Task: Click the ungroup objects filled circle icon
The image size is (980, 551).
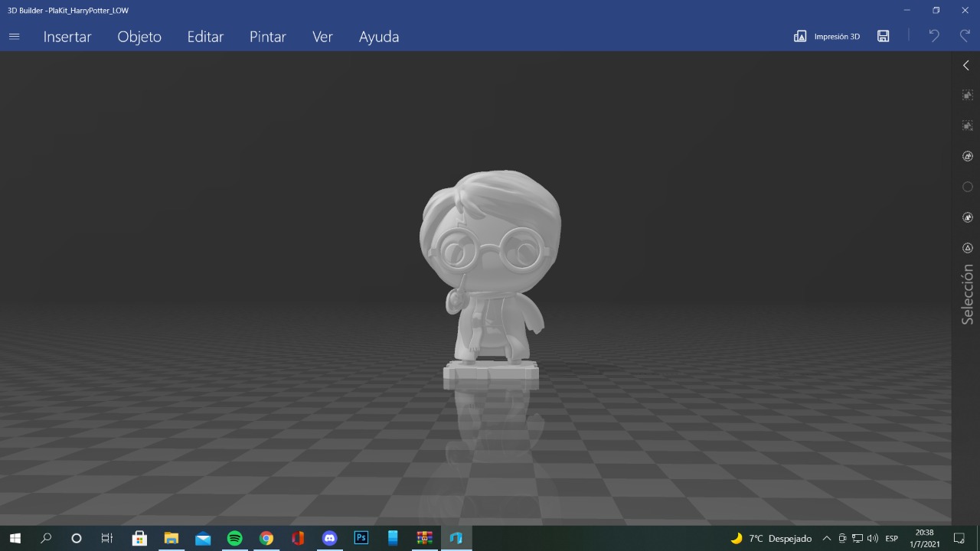Action: coord(968,217)
